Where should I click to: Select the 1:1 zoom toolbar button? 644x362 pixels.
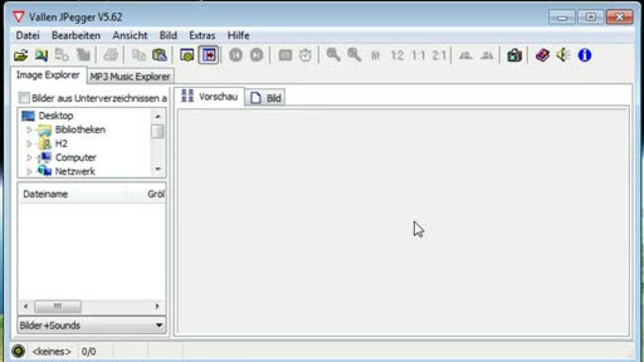click(x=418, y=56)
